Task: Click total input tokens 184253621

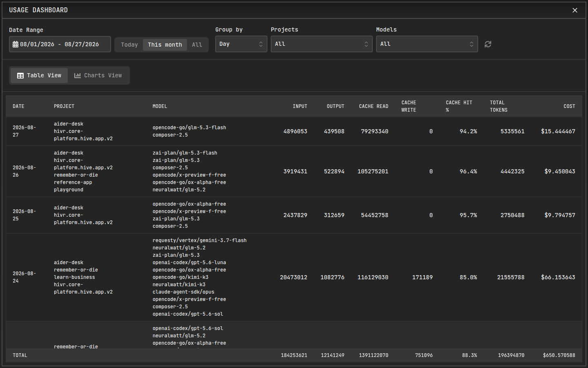Action: (294, 355)
